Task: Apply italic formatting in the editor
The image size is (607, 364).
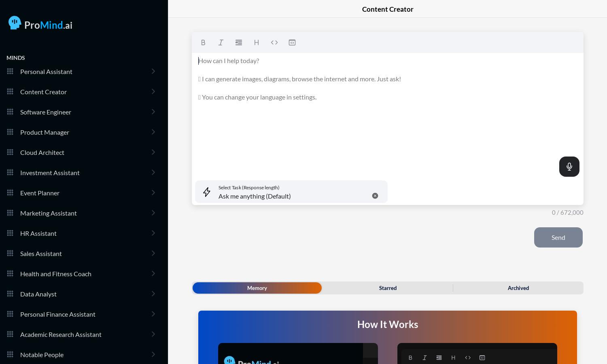Action: [x=221, y=42]
